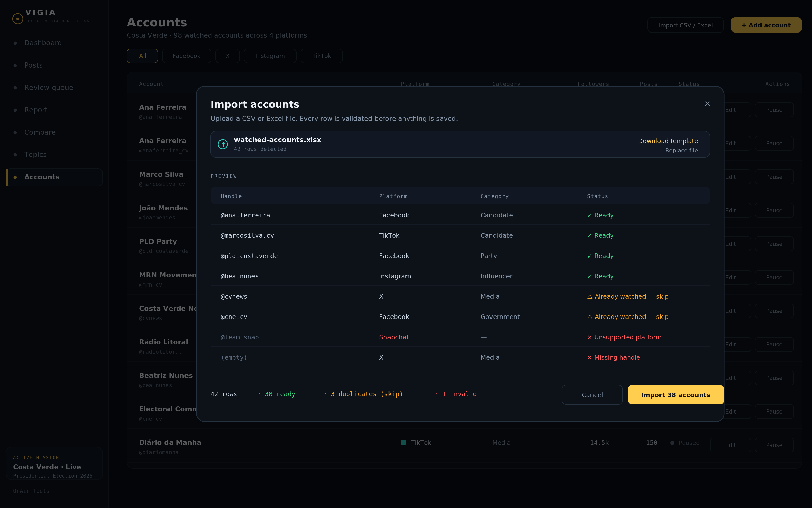
Task: Click the 42 rows summary text
Action: click(x=224, y=394)
